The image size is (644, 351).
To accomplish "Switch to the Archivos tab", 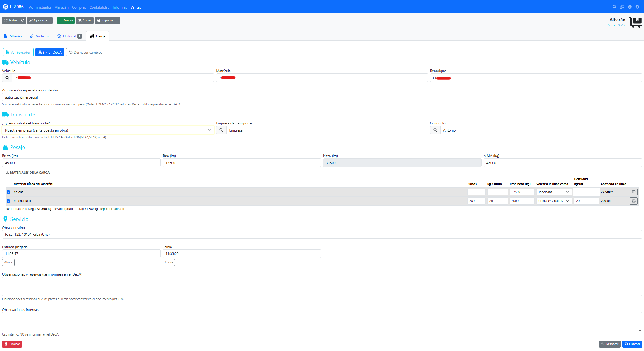I will 40,36.
